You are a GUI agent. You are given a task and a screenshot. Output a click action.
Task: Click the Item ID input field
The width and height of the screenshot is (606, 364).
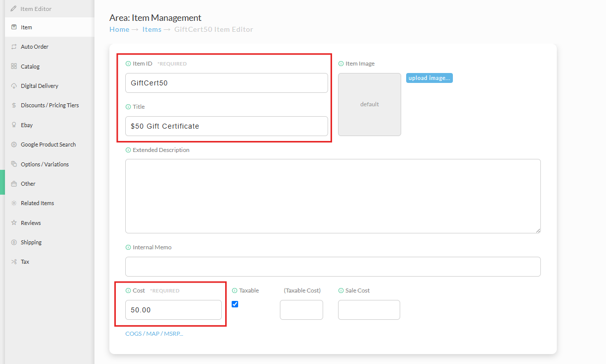(227, 83)
